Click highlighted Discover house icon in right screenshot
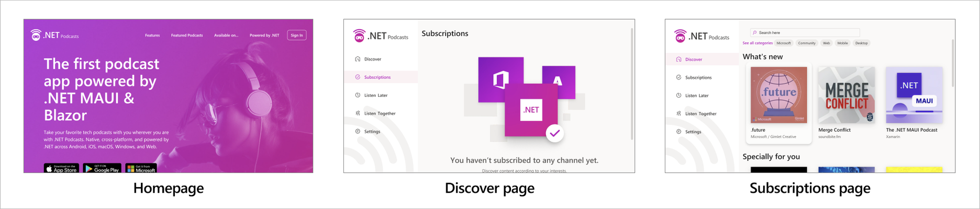The width and height of the screenshot is (980, 209). point(678,59)
